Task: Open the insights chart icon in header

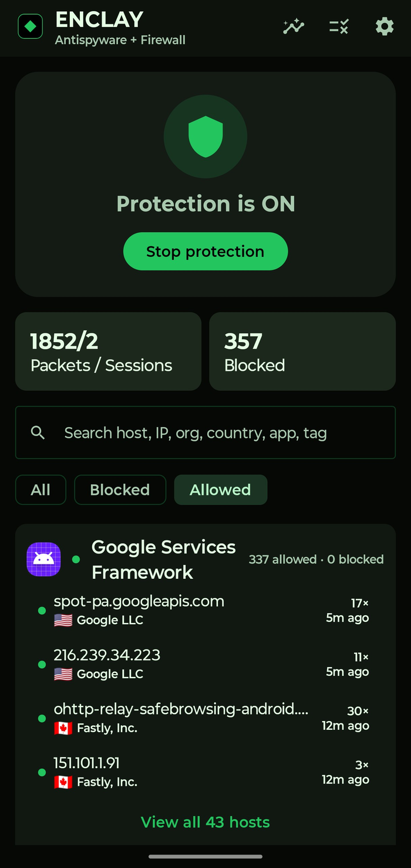Action: (294, 26)
